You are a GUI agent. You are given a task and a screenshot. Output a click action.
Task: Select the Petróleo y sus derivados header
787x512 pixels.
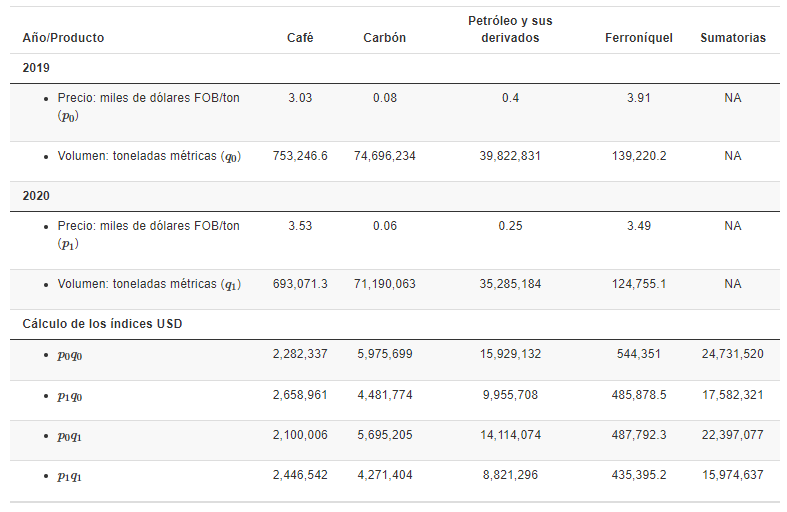[x=510, y=29]
